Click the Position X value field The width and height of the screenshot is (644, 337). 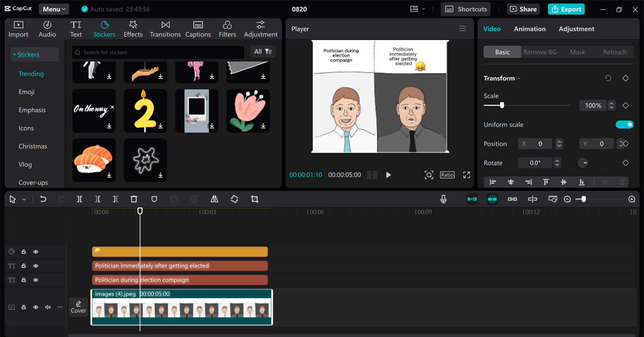pyautogui.click(x=535, y=144)
